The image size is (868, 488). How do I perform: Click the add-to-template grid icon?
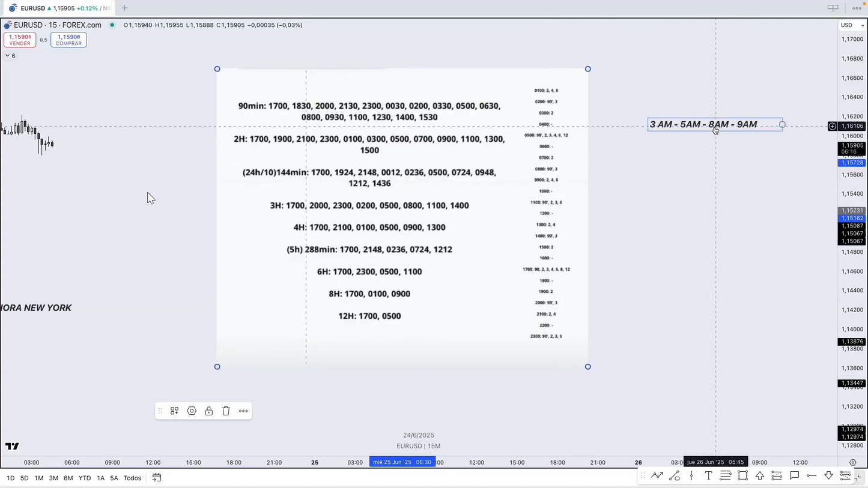174,411
